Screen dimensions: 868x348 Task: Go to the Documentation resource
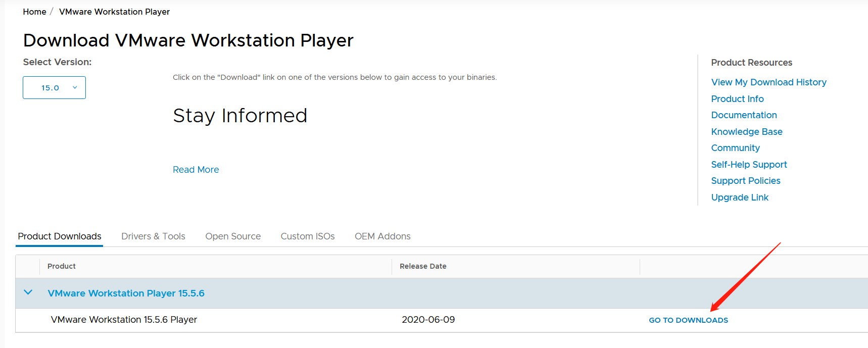[744, 115]
